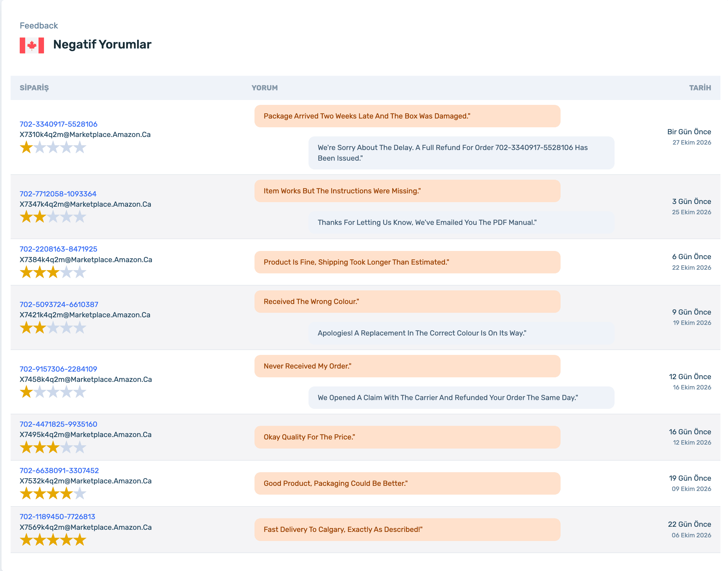The height and width of the screenshot is (571, 728).
Task: Select email X7347k4q2m@Marketplace.Amazon.Ca
Action: click(85, 204)
